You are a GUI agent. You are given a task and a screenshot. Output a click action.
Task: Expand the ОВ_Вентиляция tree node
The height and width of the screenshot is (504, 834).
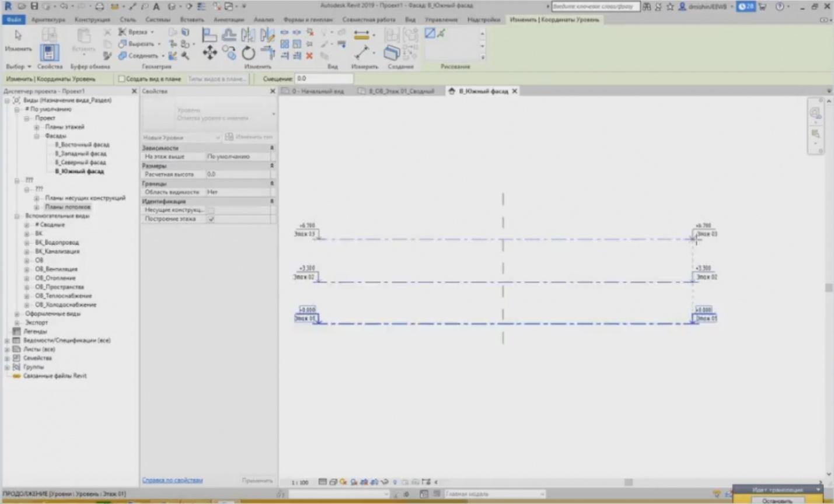[x=27, y=269]
